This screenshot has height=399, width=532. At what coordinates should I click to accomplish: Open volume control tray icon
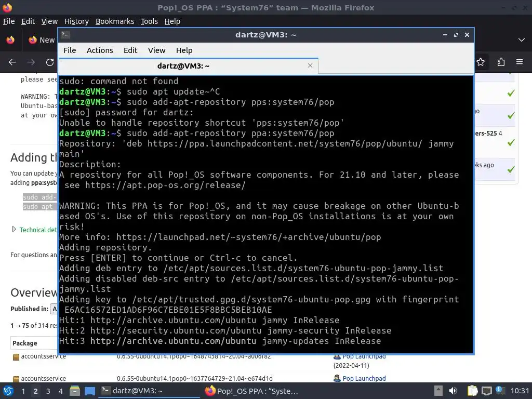[453, 391]
